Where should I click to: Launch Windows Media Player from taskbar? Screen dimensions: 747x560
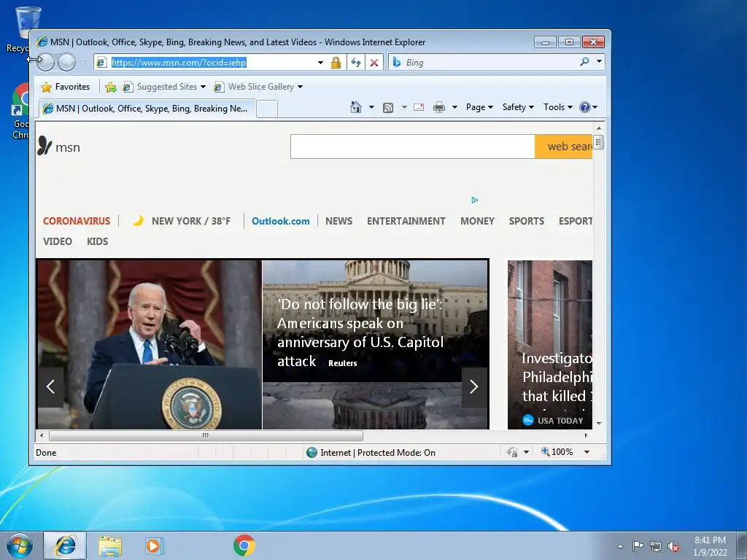pos(154,545)
